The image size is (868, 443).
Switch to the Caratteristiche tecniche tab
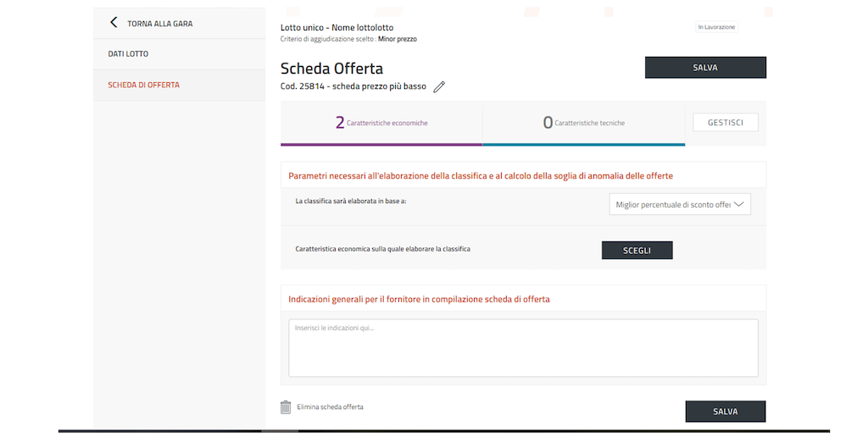(583, 124)
